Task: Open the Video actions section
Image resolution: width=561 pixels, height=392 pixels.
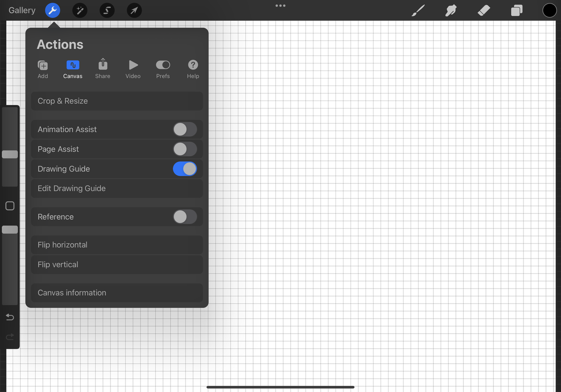Action: 133,69
